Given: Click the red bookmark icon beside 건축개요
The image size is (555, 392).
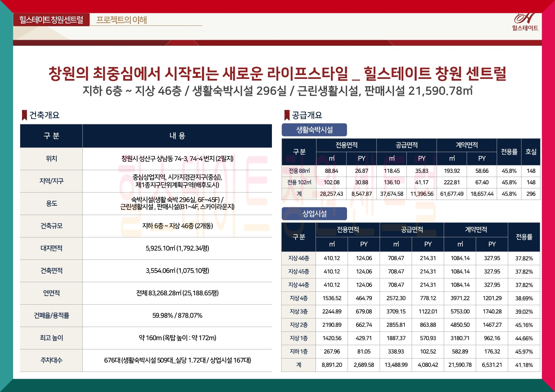Looking at the screenshot, I should point(24,115).
